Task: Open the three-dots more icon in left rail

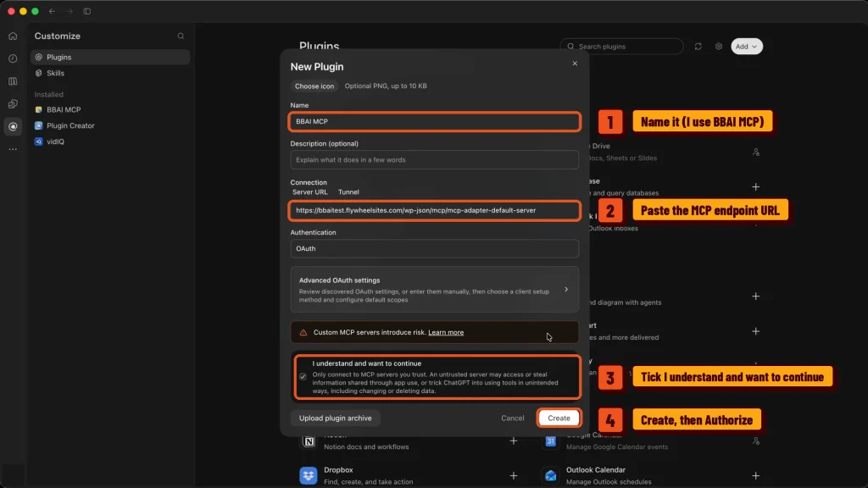Action: tap(13, 149)
